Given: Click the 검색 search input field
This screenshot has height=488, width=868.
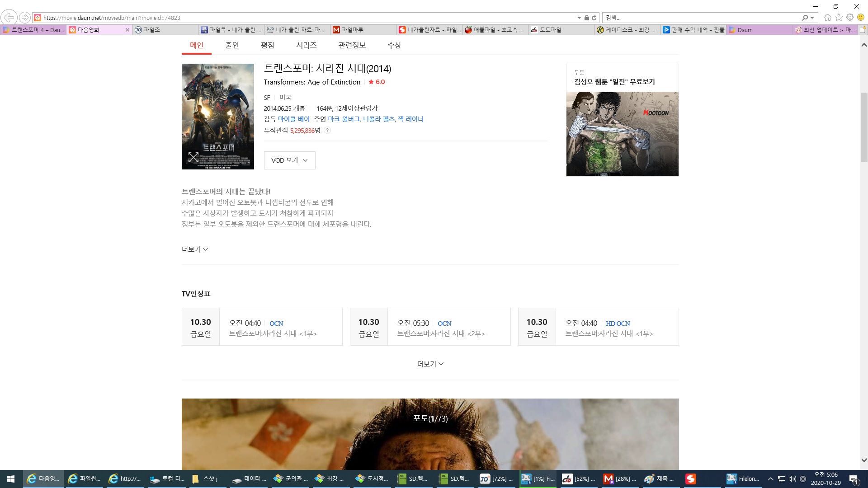Looking at the screenshot, I should tap(701, 18).
